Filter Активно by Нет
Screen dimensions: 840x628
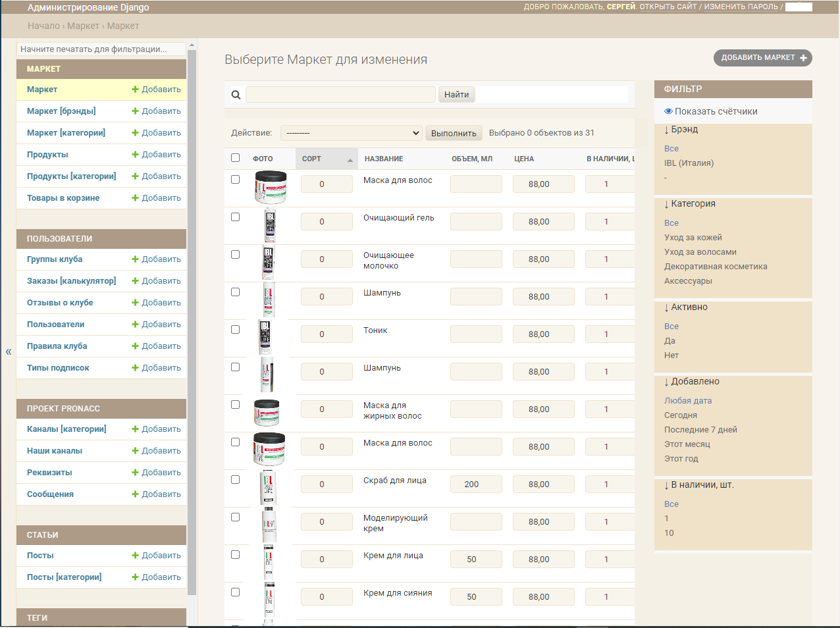coord(671,355)
